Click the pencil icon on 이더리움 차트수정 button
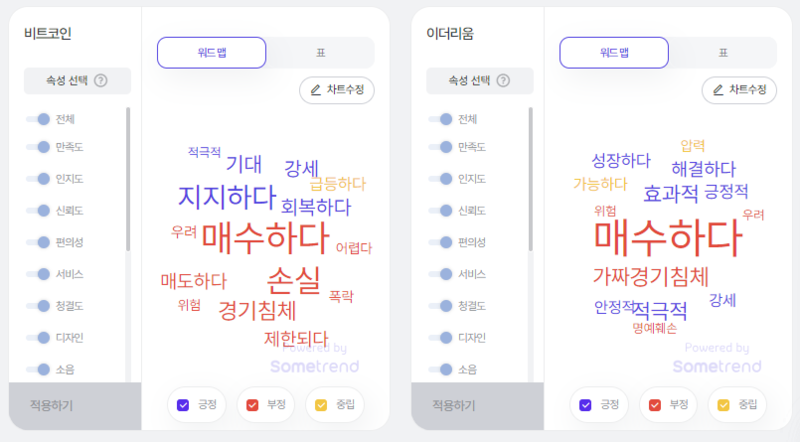The height and width of the screenshot is (442, 800). (718, 90)
